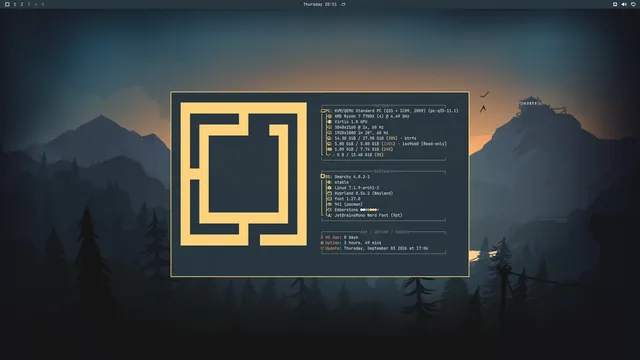640x360 pixels.
Task: Click the Uptime clock icon
Action: click(322, 243)
